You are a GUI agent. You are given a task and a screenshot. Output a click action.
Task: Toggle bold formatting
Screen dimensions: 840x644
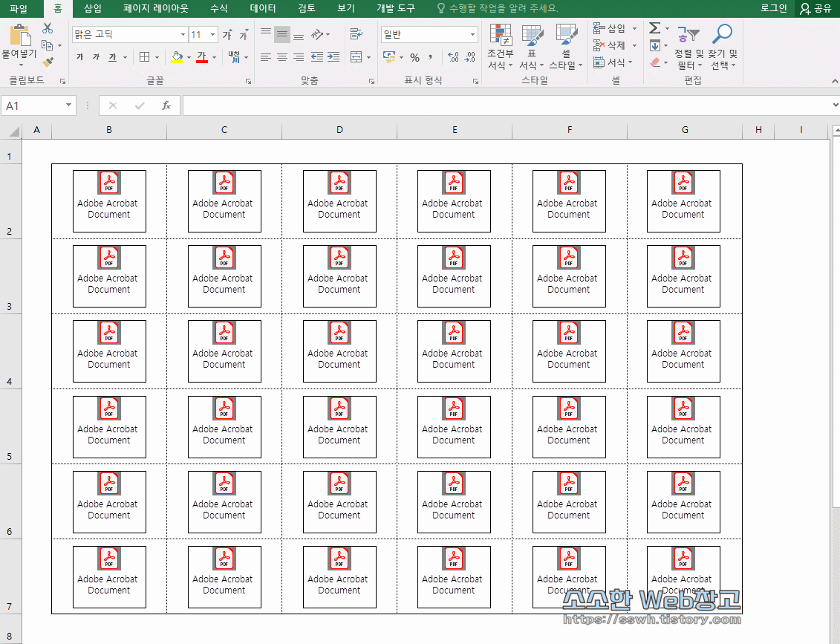[79, 56]
